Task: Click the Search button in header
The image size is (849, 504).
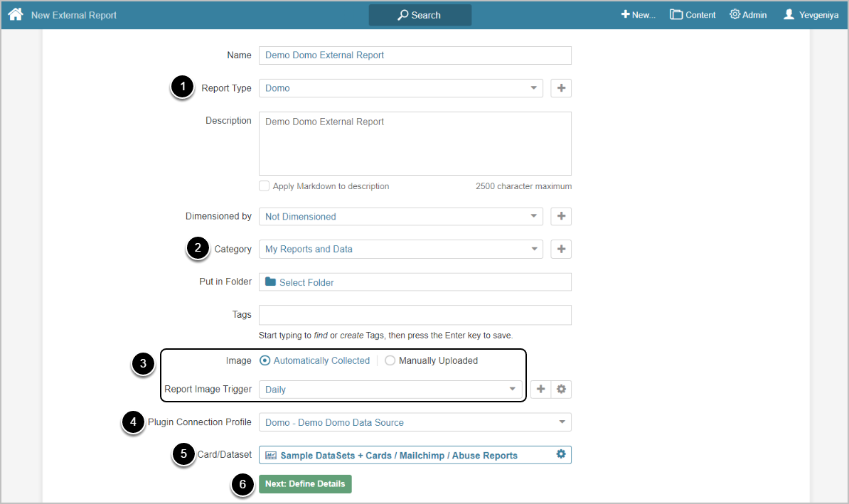Action: (x=420, y=15)
